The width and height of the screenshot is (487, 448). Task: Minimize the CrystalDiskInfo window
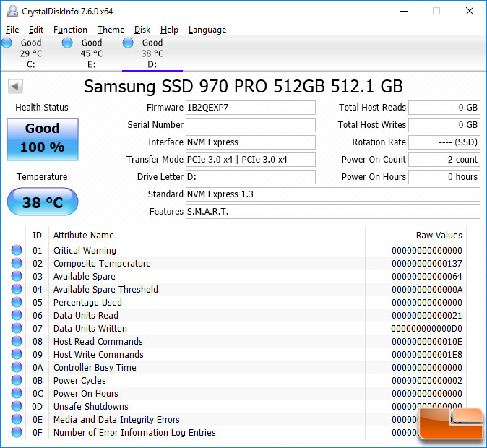404,11
